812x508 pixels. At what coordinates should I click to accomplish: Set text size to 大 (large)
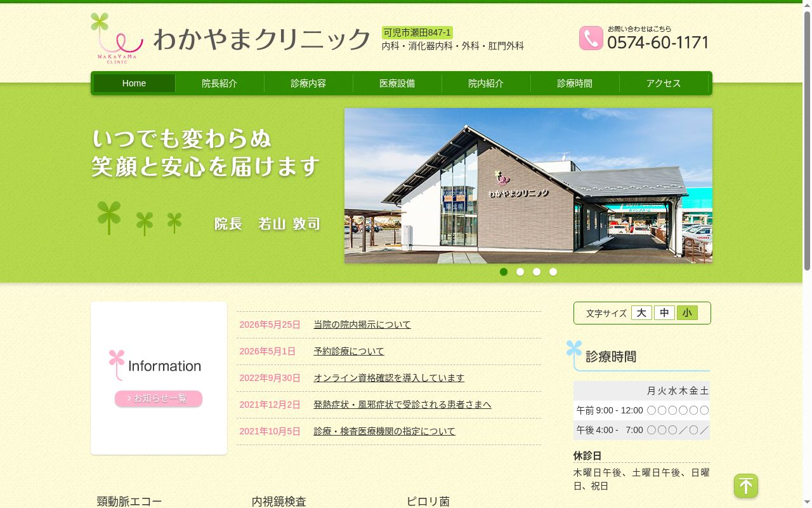click(641, 313)
